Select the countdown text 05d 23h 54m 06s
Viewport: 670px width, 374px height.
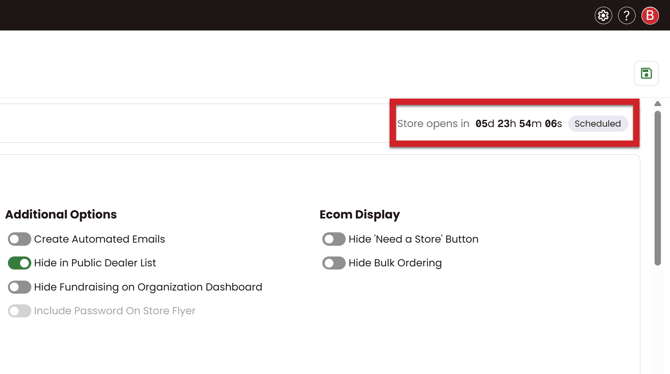[x=518, y=124]
